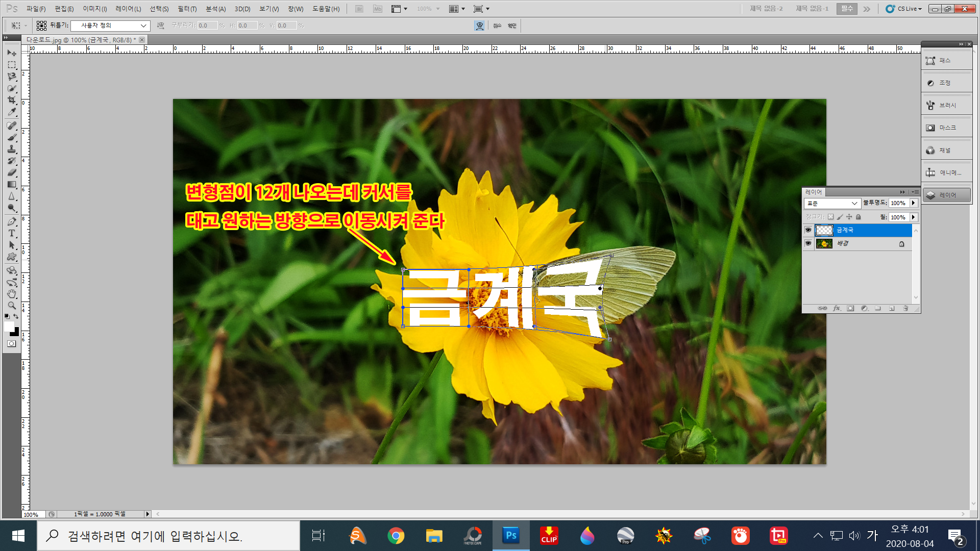Image resolution: width=980 pixels, height=551 pixels.
Task: Open the layer blend mode dropdown 표준
Action: click(832, 203)
